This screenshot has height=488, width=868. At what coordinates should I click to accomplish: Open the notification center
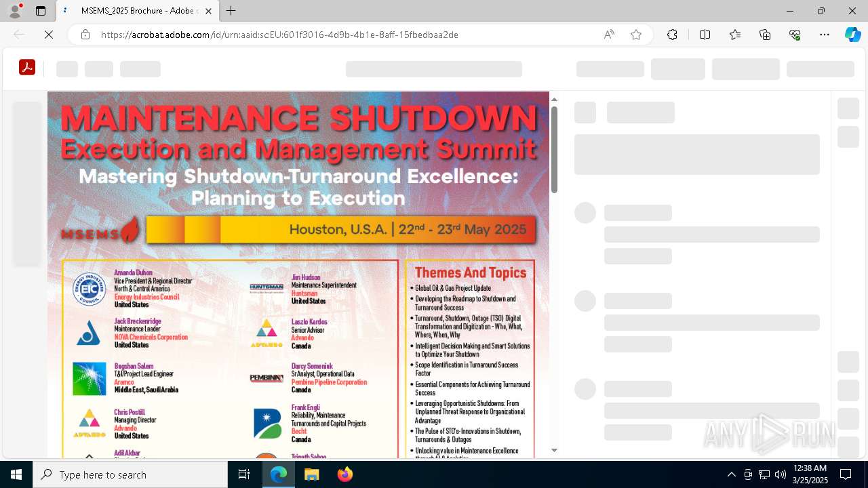tap(846, 474)
